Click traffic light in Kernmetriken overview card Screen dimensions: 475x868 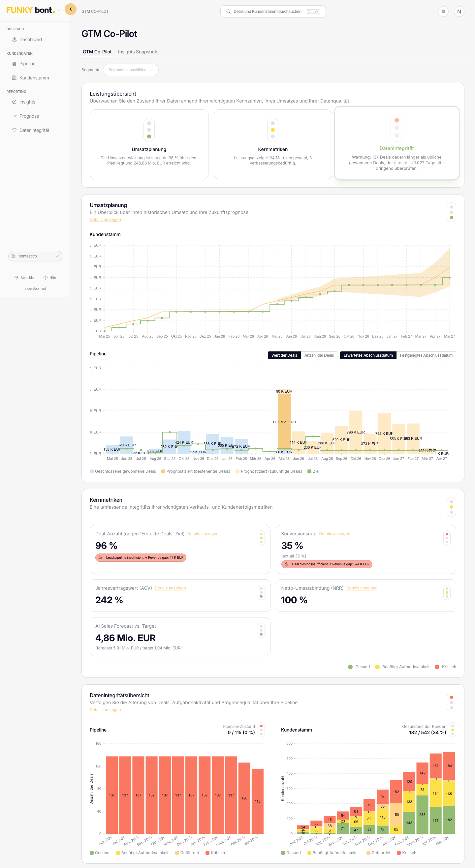click(273, 130)
